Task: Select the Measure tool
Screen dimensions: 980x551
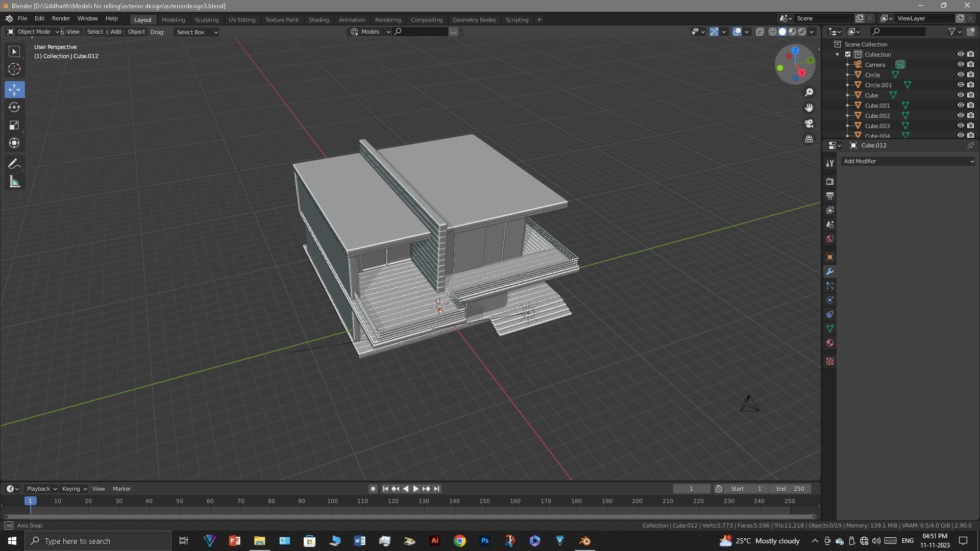Action: click(14, 182)
